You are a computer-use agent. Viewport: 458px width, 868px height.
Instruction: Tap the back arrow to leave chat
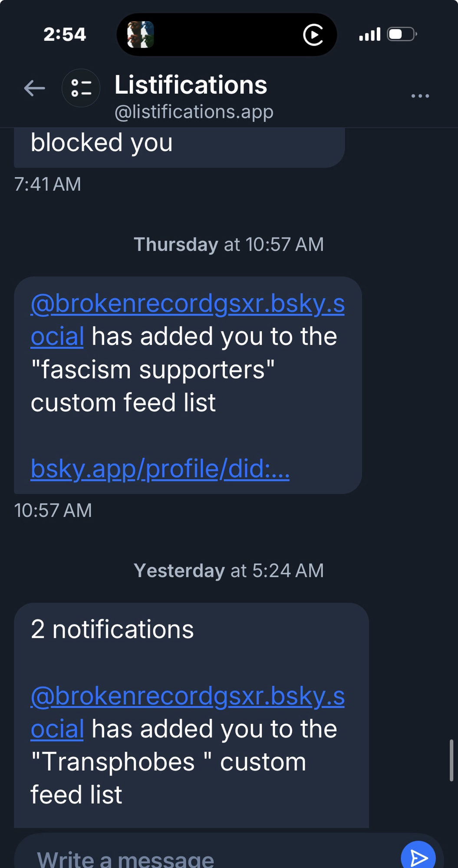[x=34, y=88]
